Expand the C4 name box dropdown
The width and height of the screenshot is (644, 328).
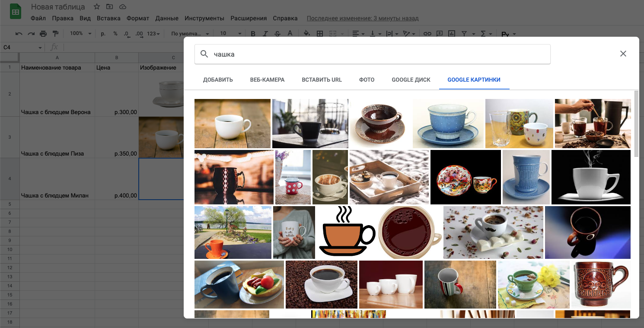[x=40, y=48]
